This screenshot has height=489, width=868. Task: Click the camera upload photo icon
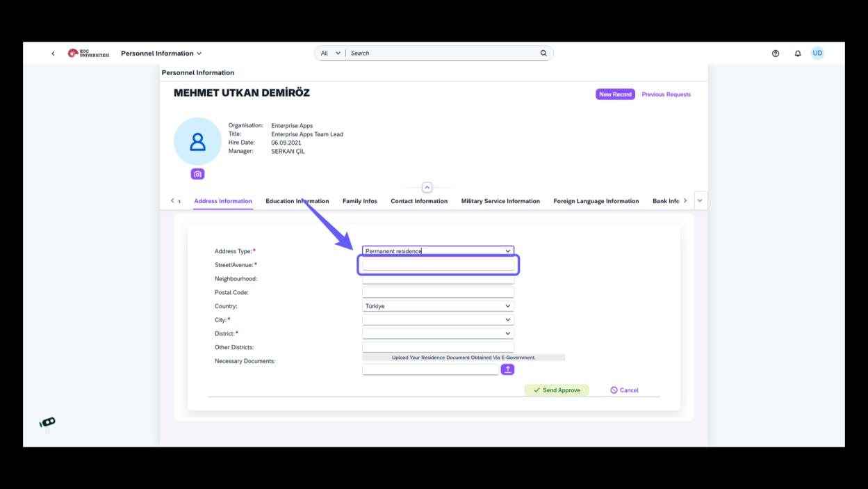(198, 174)
